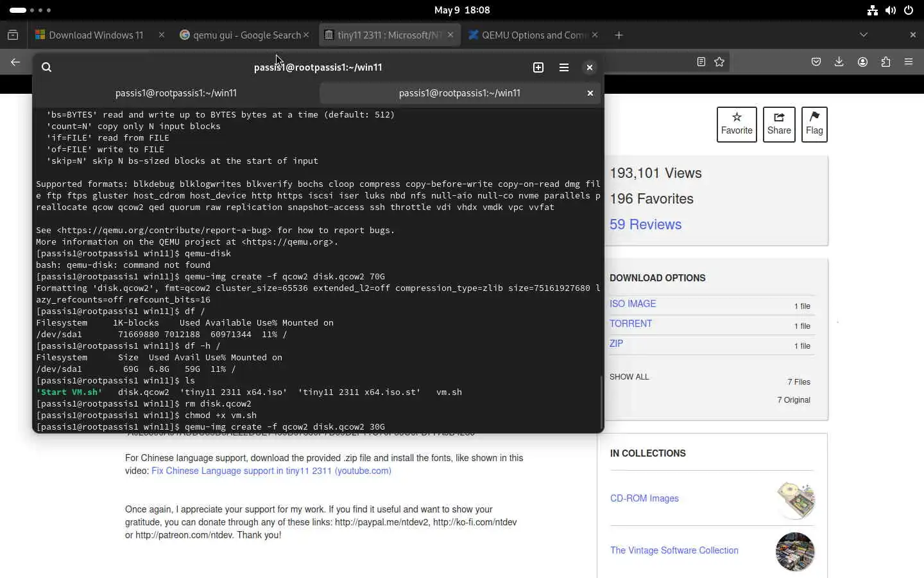
Task: Open ISO IMAGE download option
Action: click(x=633, y=304)
